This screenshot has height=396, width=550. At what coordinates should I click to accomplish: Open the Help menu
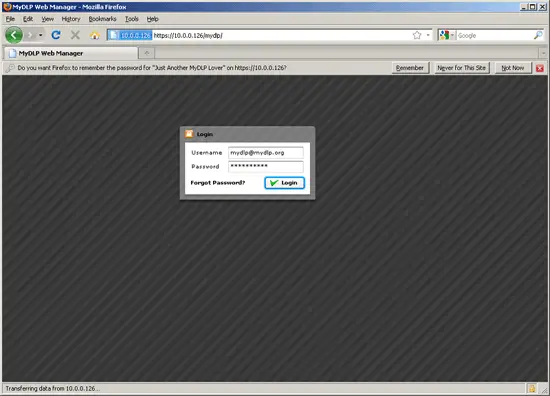pos(152,19)
